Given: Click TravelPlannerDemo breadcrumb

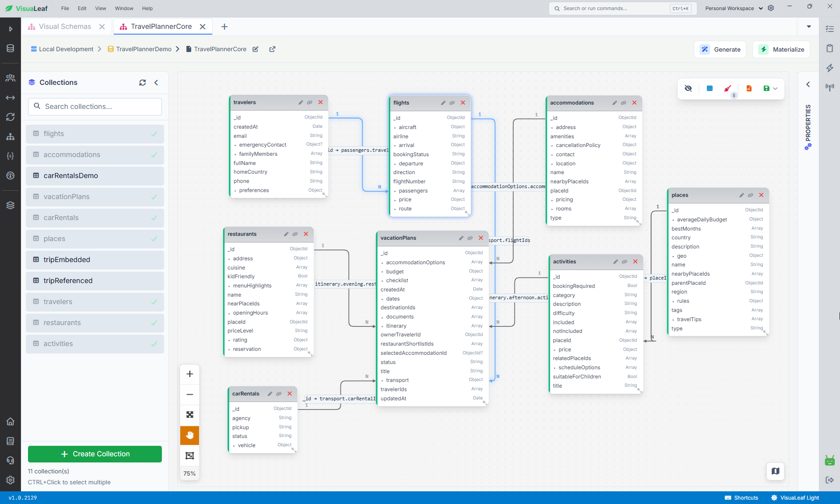Looking at the screenshot, I should click(140, 49).
